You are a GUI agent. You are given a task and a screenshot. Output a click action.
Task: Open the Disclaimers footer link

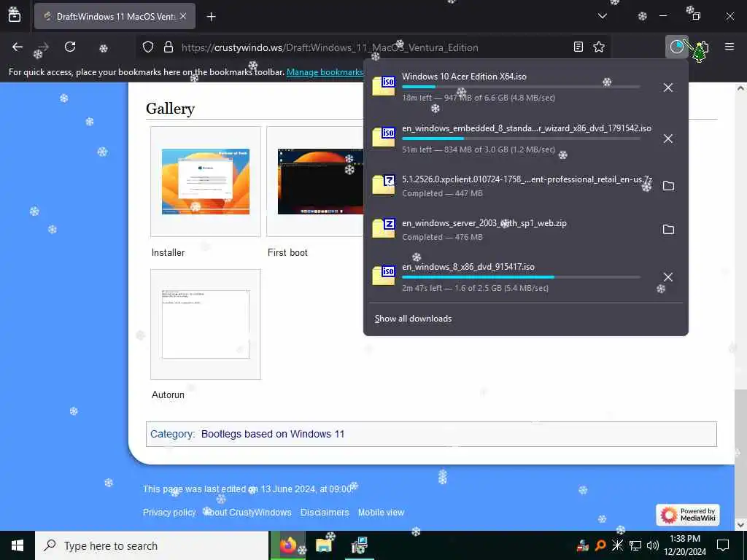tap(325, 513)
